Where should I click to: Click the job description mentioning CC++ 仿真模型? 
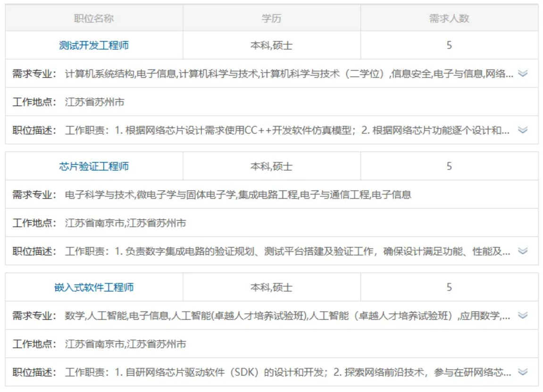[x=287, y=131]
